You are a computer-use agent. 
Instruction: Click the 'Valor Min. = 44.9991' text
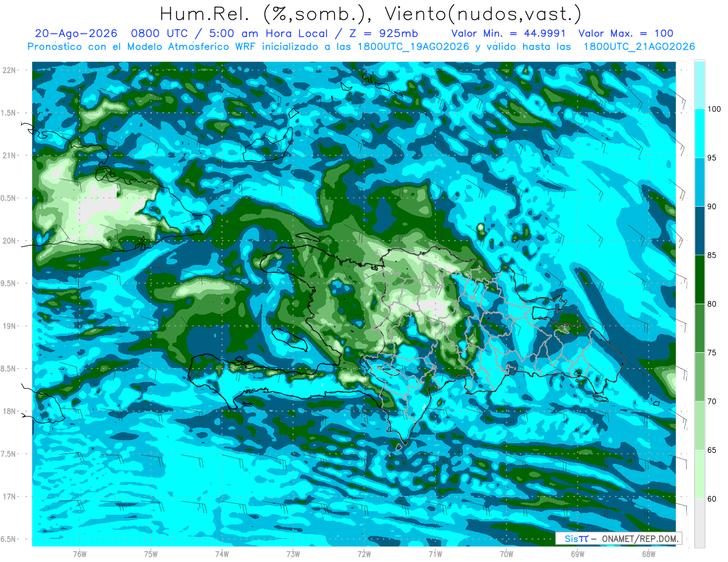508,33
